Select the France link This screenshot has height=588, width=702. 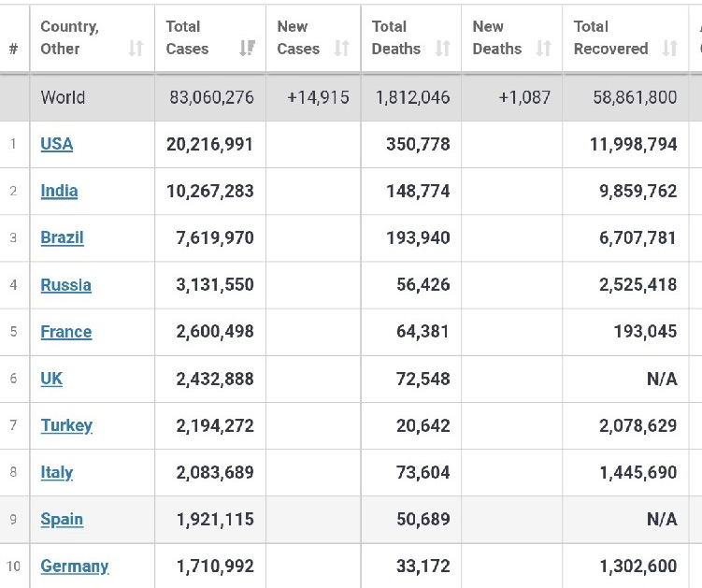click(x=65, y=332)
